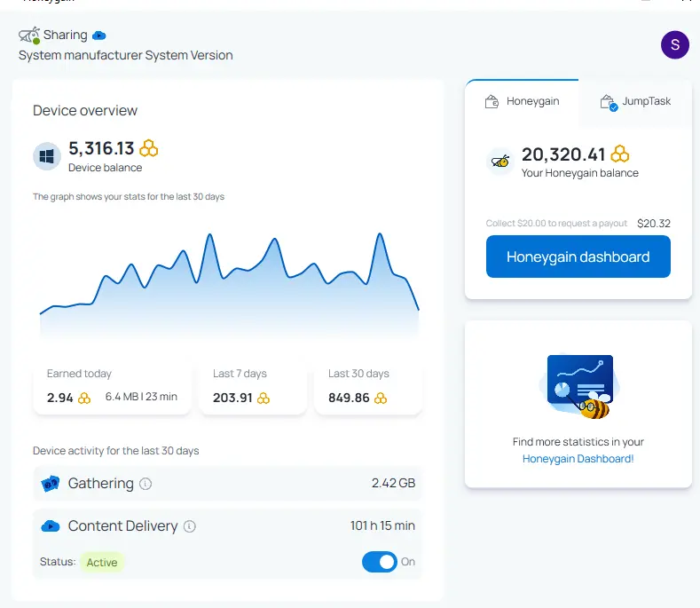Viewport: 700px width, 608px height.
Task: Click the 20,320.41 Honeygain balance value
Action: [x=563, y=154]
